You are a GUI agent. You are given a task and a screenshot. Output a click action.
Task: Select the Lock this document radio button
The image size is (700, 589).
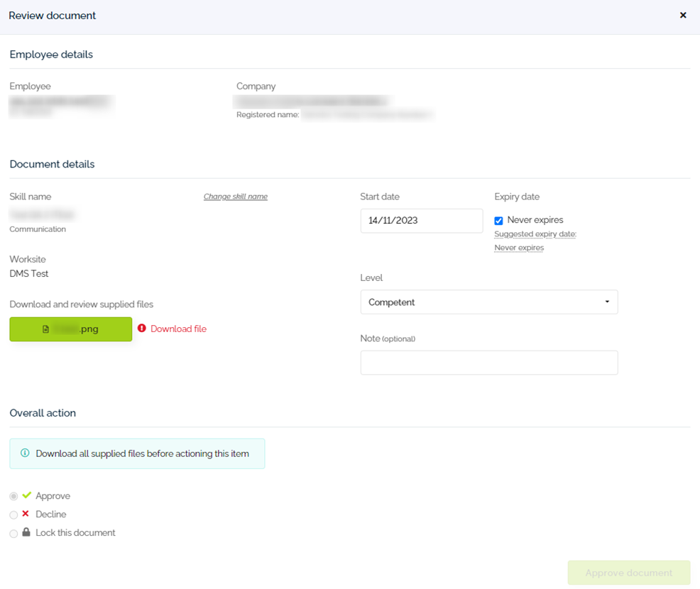13,532
